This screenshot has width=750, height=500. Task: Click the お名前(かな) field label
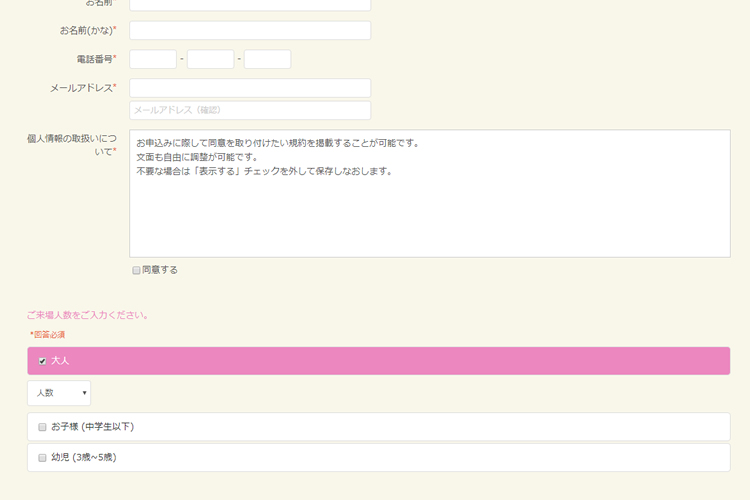(87, 30)
